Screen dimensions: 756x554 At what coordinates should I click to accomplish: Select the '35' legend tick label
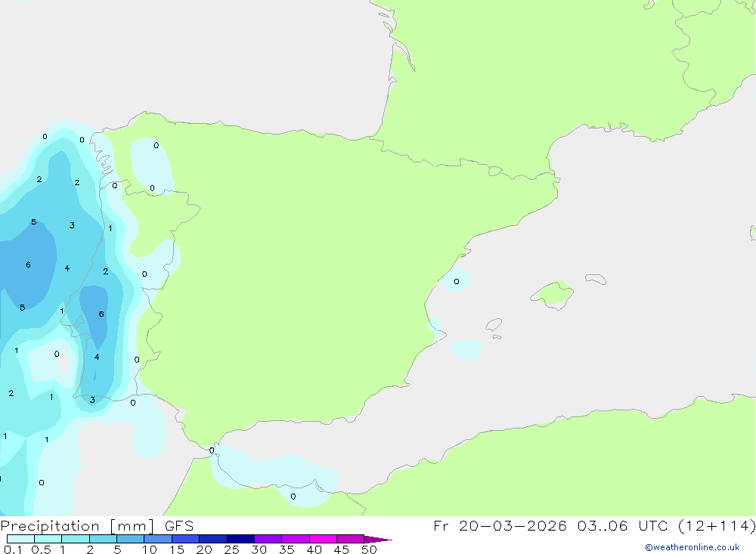click(x=287, y=549)
